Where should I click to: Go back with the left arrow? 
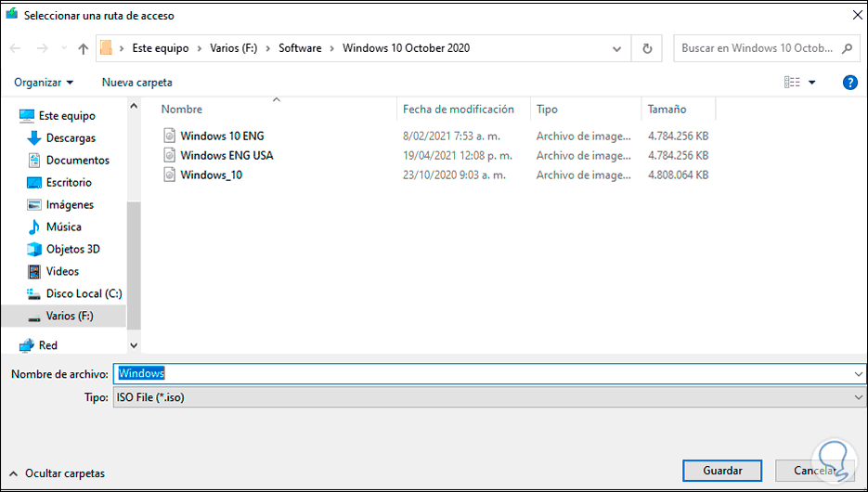point(15,48)
